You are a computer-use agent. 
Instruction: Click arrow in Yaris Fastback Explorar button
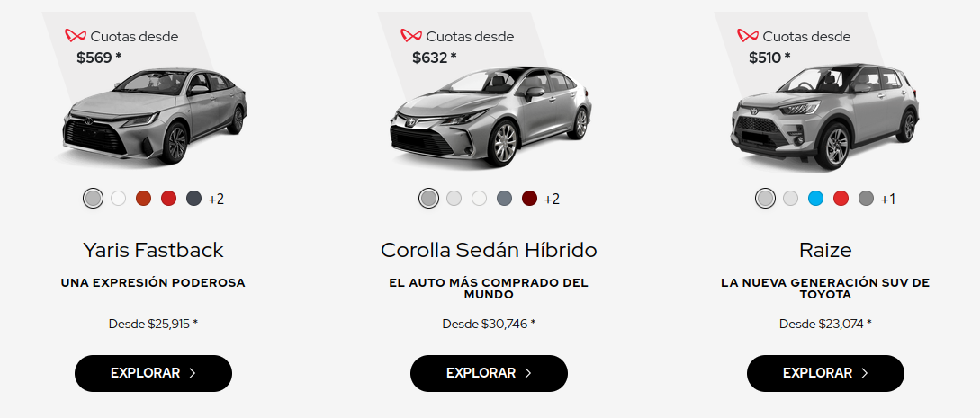coord(192,373)
